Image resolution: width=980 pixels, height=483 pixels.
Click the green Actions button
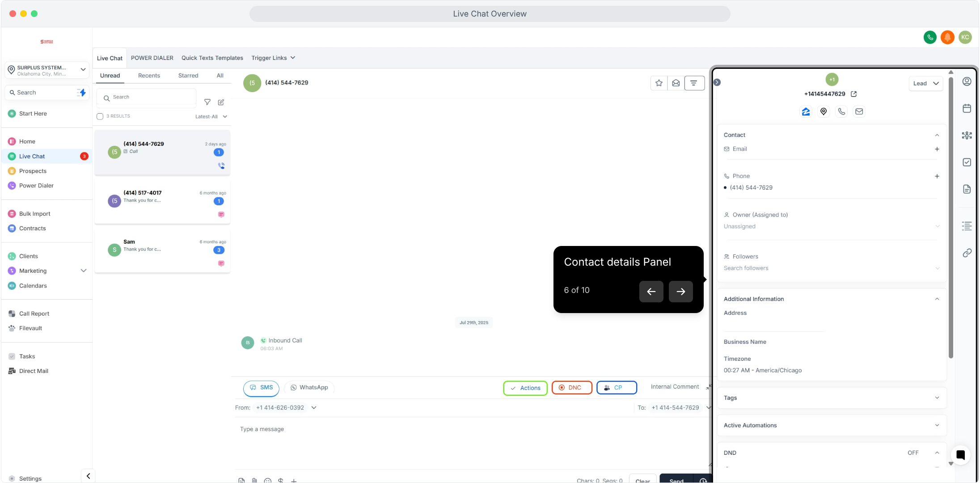pos(525,388)
